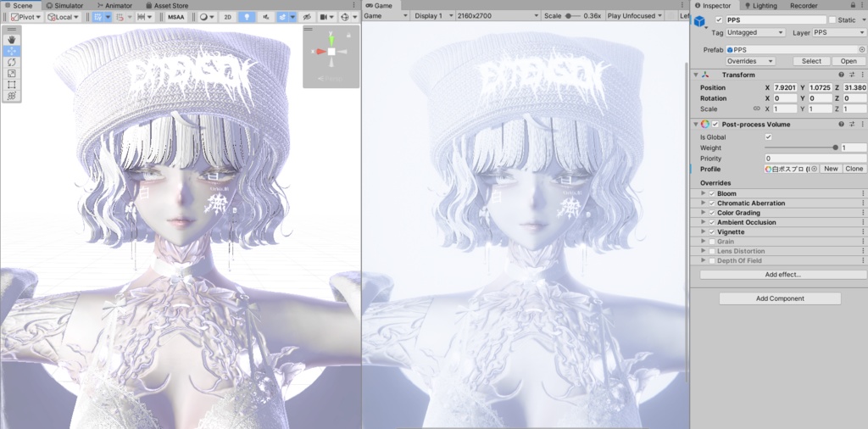Open the prefab Overrides dropdown

[x=751, y=61]
